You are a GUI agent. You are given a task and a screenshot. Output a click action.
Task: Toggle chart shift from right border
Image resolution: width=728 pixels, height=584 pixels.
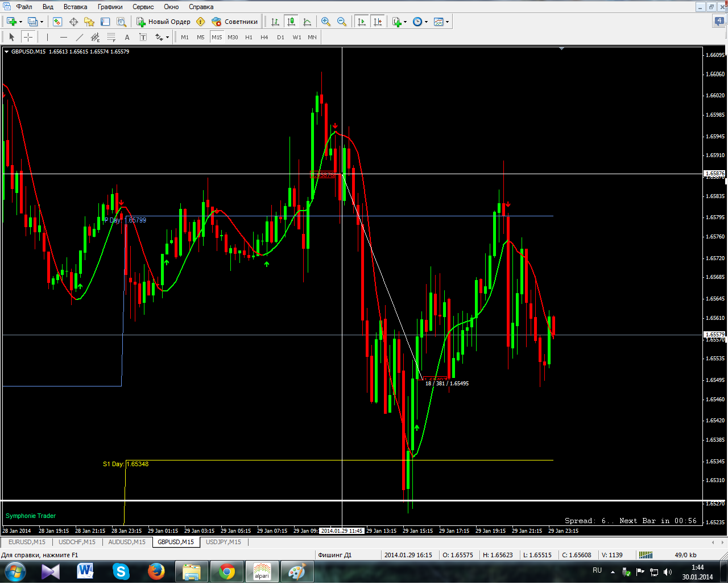click(x=377, y=22)
